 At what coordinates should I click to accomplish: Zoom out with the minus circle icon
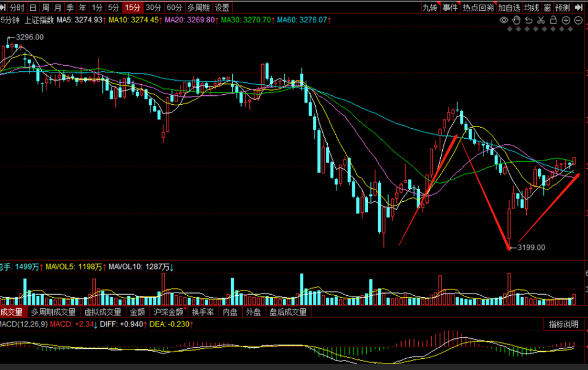578,20
